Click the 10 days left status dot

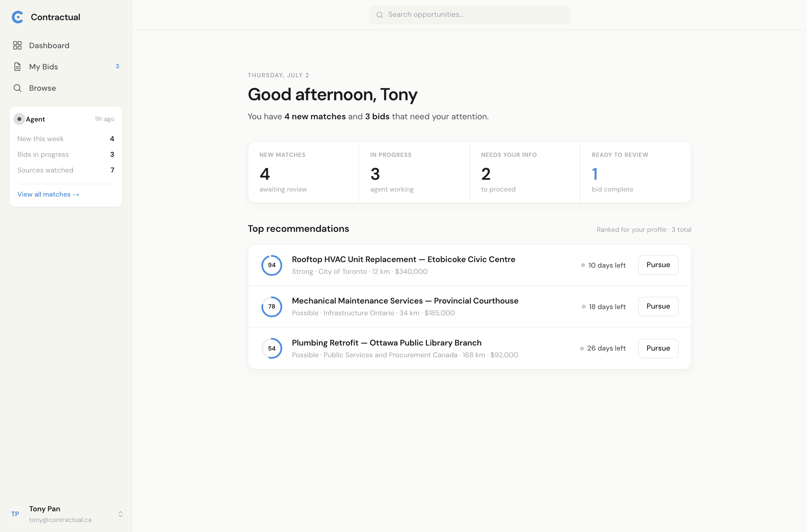583,265
